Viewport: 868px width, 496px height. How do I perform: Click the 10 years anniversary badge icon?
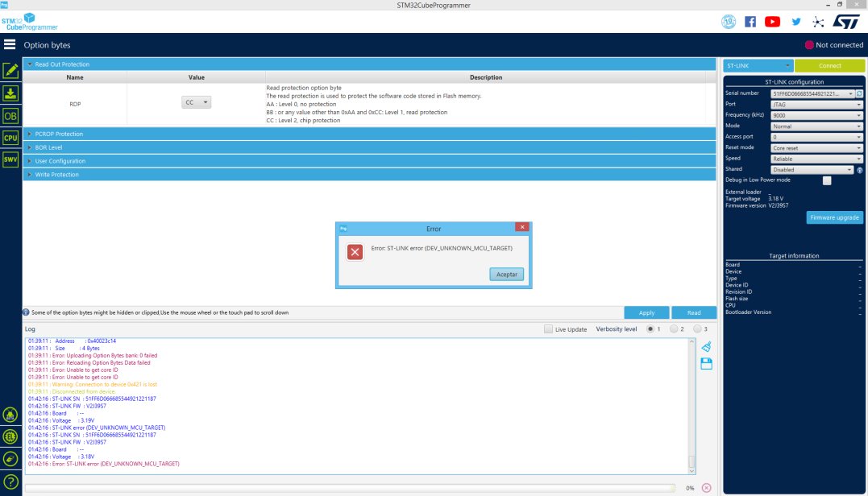coord(729,22)
